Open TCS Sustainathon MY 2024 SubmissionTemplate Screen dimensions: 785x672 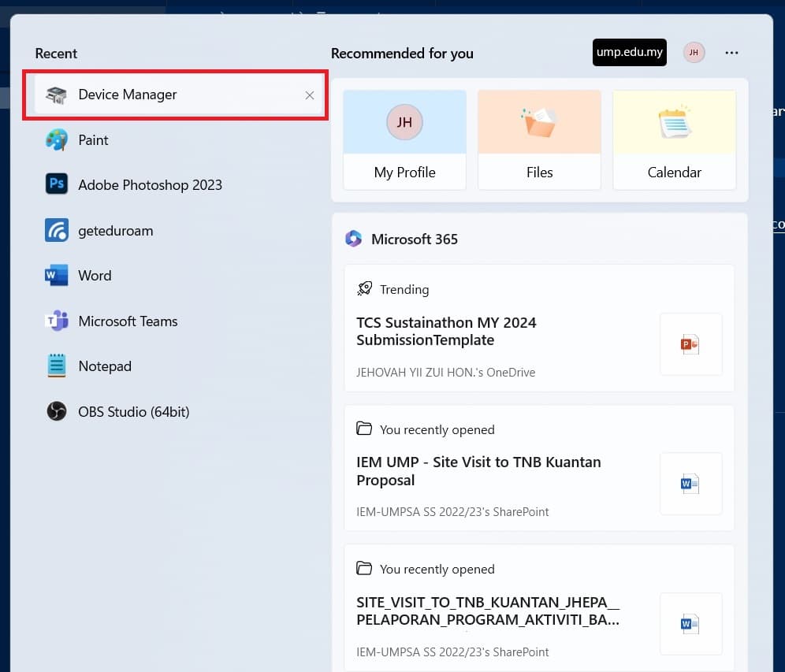pyautogui.click(x=446, y=331)
